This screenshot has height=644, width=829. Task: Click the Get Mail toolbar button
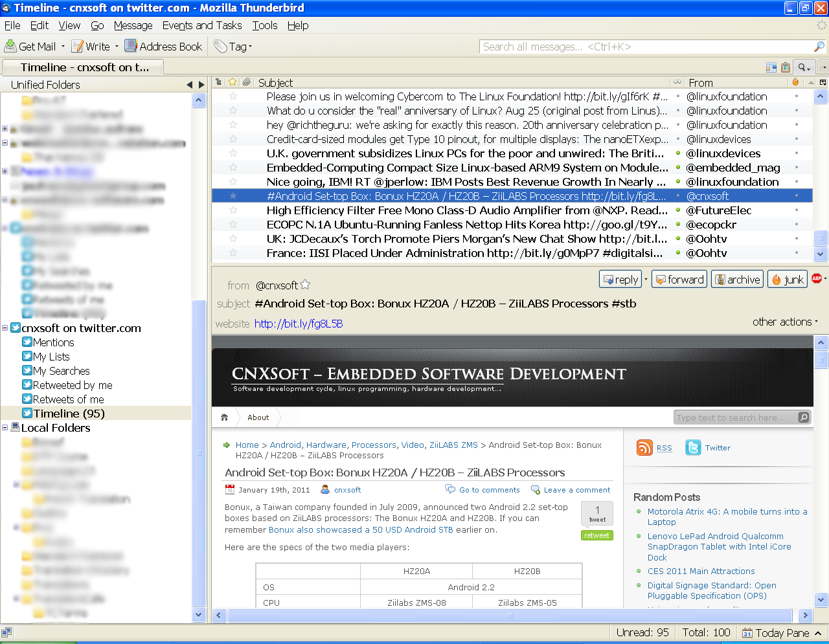point(30,47)
